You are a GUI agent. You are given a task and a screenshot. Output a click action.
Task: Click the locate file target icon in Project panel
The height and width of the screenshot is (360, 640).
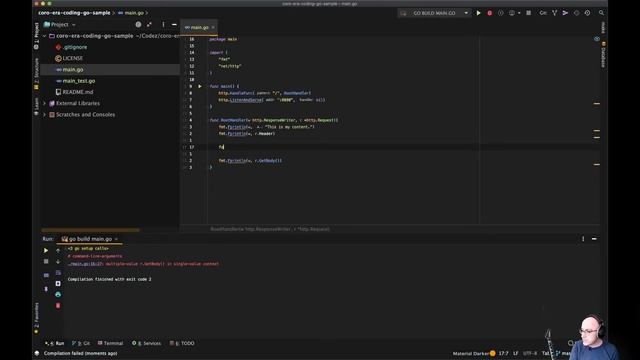point(138,24)
